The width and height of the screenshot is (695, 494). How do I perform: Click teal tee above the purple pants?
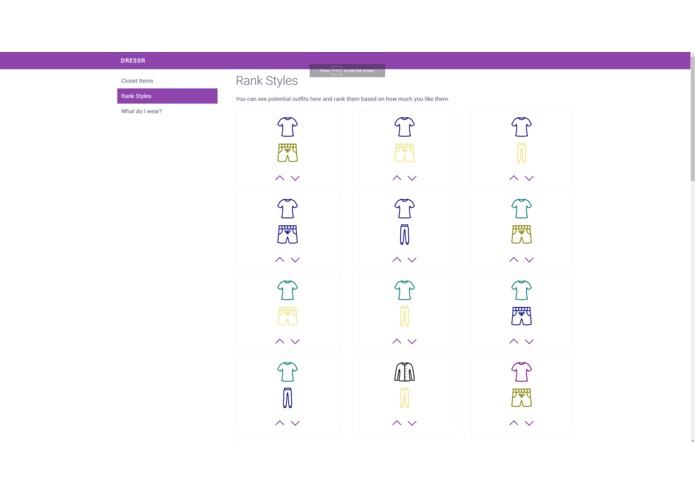point(288,372)
